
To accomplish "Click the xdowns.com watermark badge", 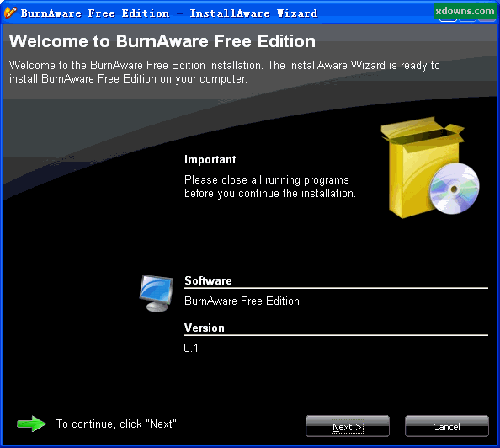I will point(465,11).
